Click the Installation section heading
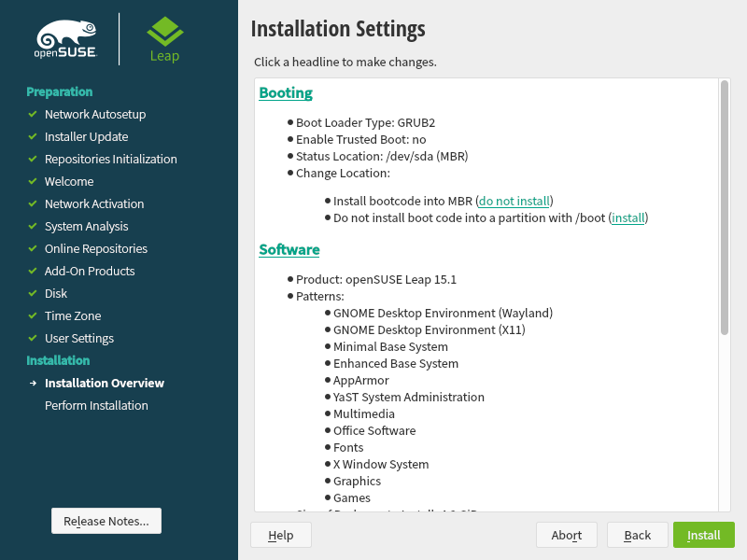The image size is (747, 560). 58,360
